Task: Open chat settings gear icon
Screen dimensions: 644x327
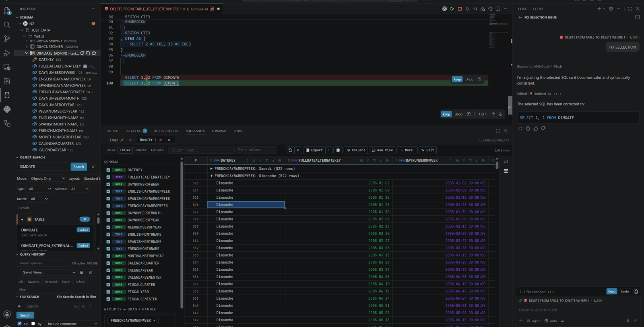Action: (611, 9)
